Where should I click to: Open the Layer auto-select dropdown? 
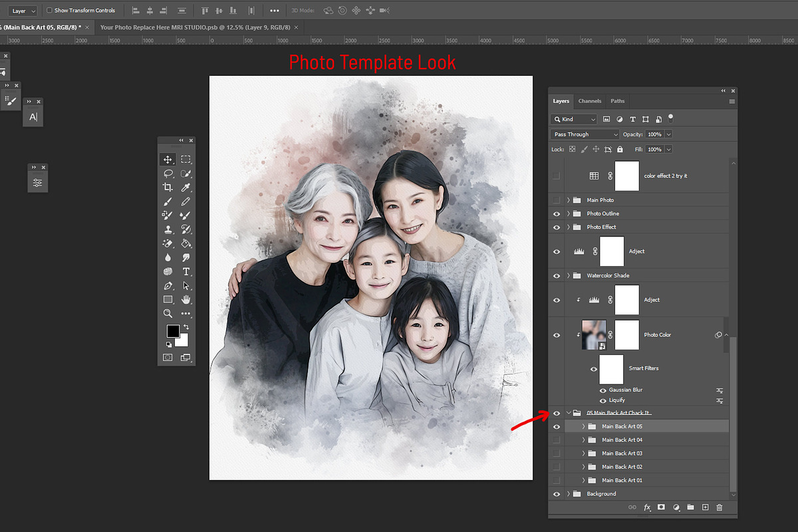tap(24, 11)
